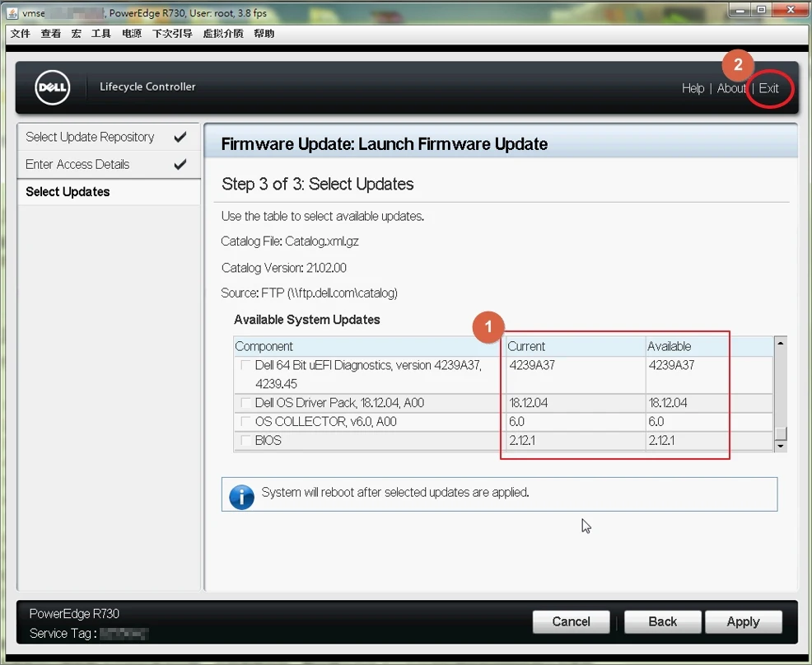This screenshot has height=665, width=812.
Task: Click the updates table scroll up arrow
Action: pyautogui.click(x=781, y=343)
